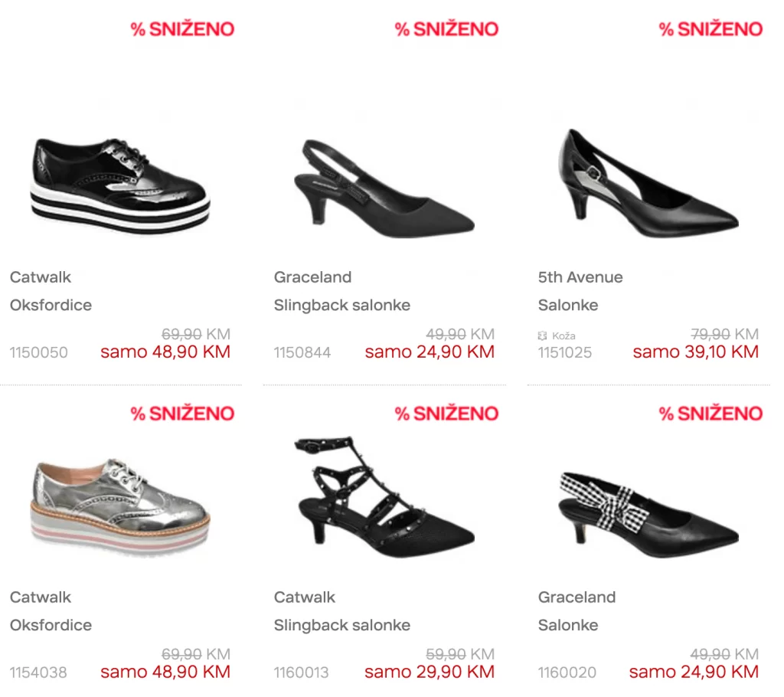Click SNIŽENO badge above studded Catwalk slingback
Viewport: 784px width, 697px height.
pyautogui.click(x=446, y=414)
